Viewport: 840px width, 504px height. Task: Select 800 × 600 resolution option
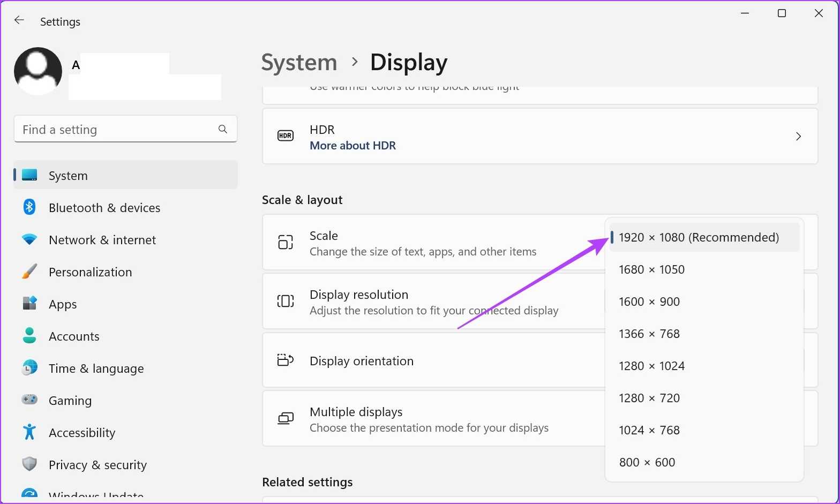pyautogui.click(x=647, y=462)
